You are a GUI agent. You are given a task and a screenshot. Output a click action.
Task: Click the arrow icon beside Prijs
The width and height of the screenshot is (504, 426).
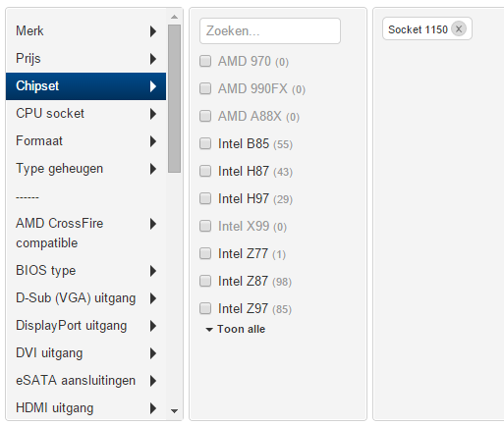(152, 59)
